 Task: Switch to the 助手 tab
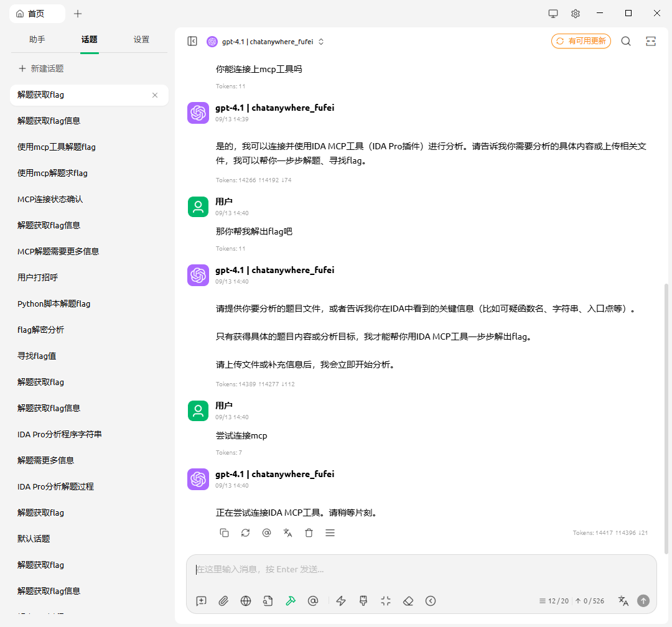pyautogui.click(x=37, y=39)
